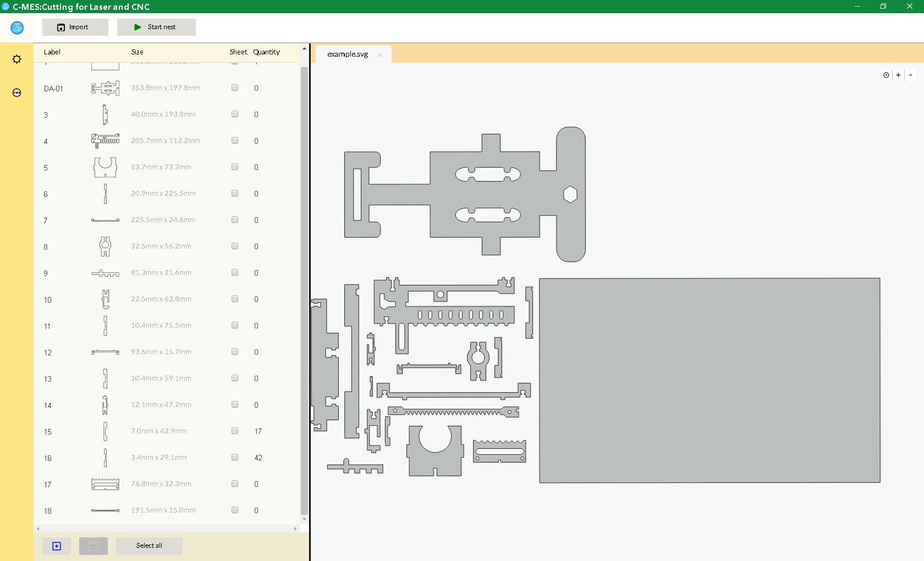Image resolution: width=924 pixels, height=561 pixels.
Task: Select thumbnail of part 8
Action: pos(105,246)
